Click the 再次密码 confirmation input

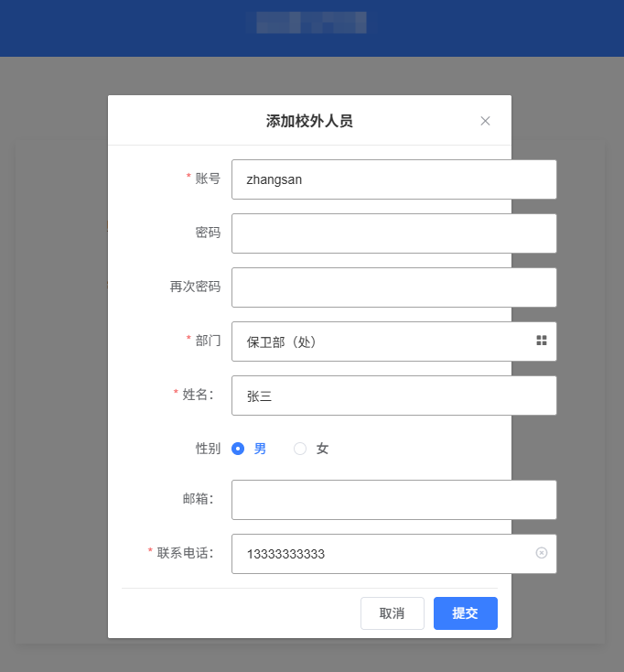click(394, 287)
